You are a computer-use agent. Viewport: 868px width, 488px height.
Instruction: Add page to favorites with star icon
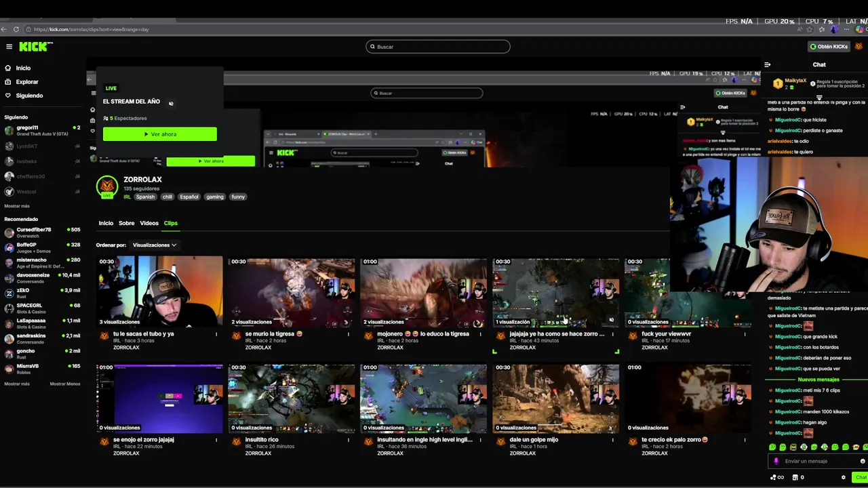point(810,30)
